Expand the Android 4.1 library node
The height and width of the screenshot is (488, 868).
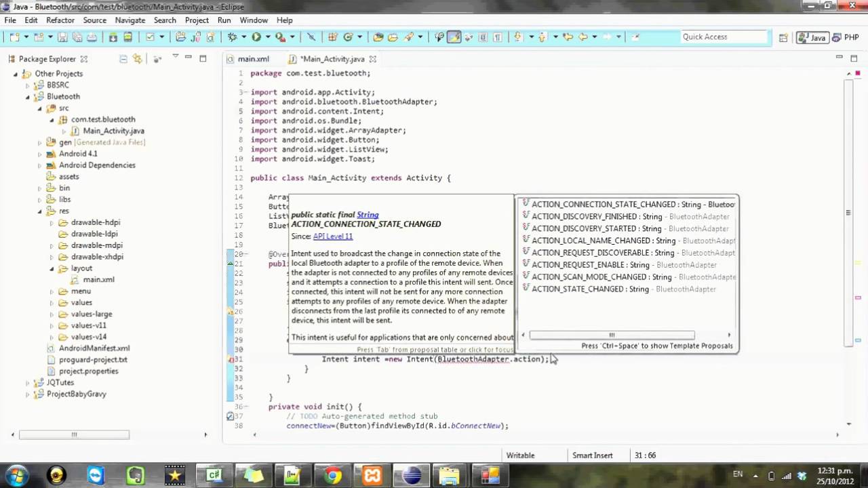(x=40, y=154)
